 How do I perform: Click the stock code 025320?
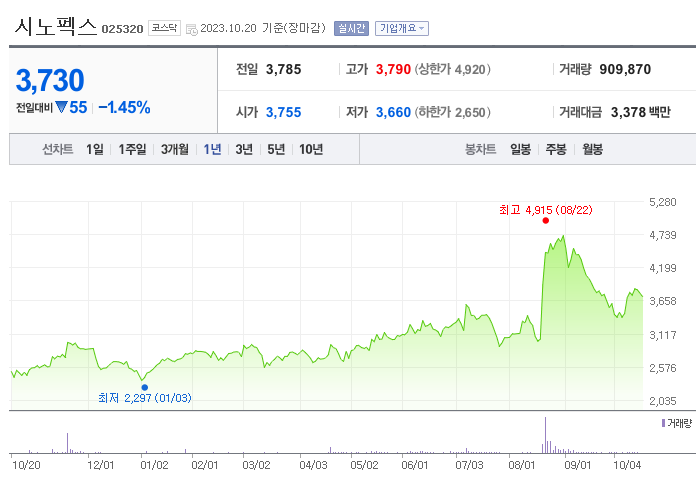click(x=122, y=29)
